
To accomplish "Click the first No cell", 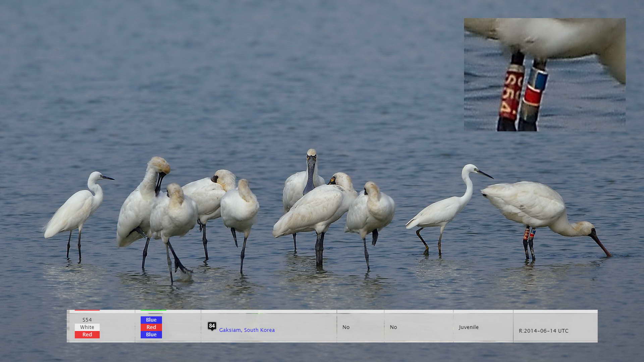I will pyautogui.click(x=346, y=327).
